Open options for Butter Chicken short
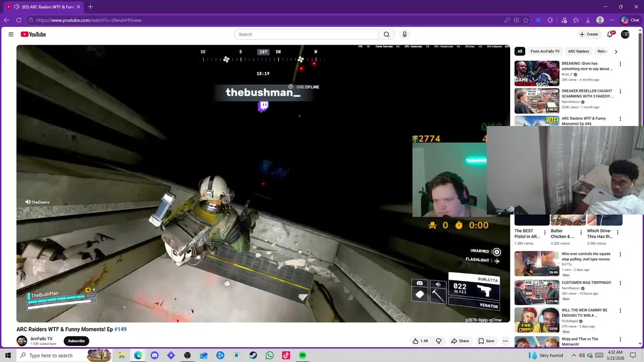 [x=581, y=233]
